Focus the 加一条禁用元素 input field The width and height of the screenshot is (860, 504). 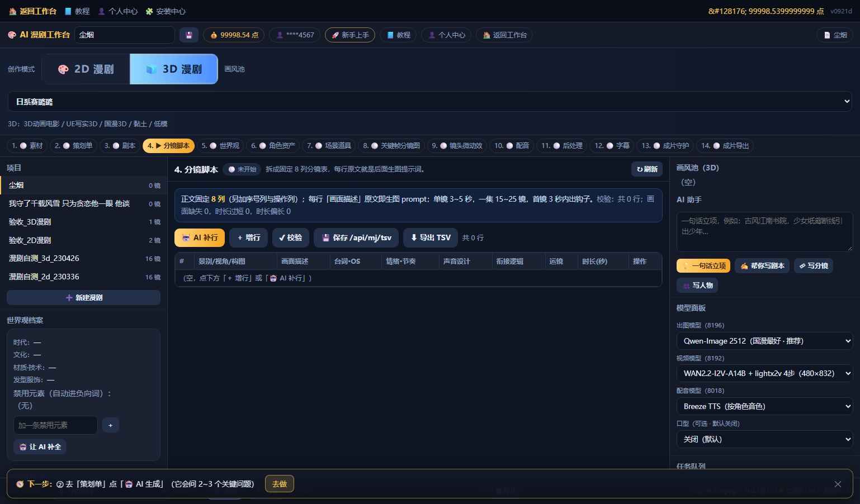[x=55, y=425]
